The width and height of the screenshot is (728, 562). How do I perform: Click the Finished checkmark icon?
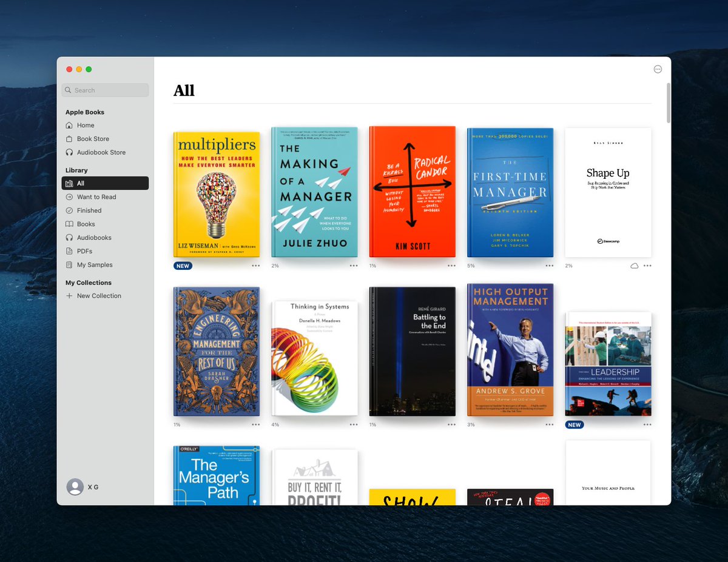[69, 210]
